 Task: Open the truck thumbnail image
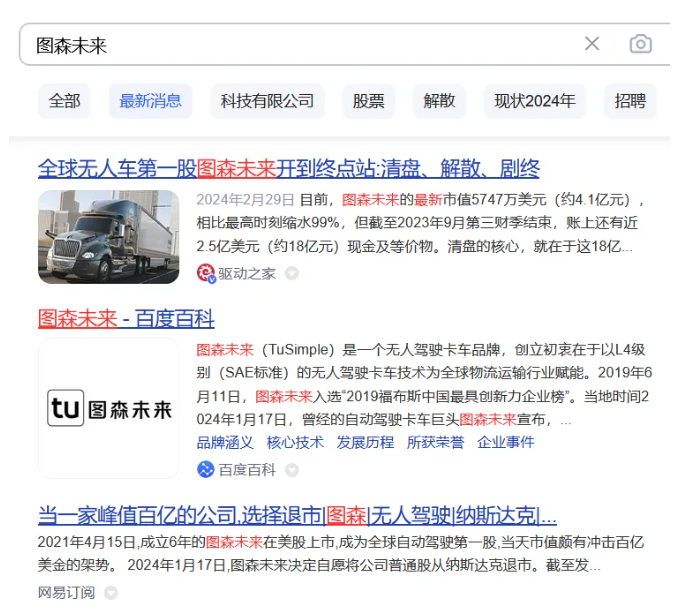pyautogui.click(x=109, y=237)
